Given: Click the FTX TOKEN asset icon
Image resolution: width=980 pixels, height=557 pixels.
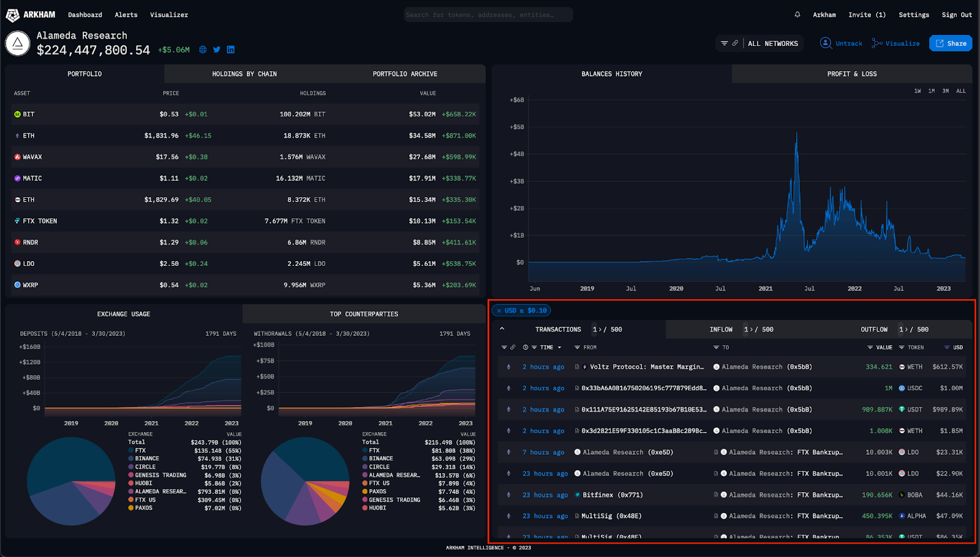Looking at the screenshot, I should click(17, 221).
